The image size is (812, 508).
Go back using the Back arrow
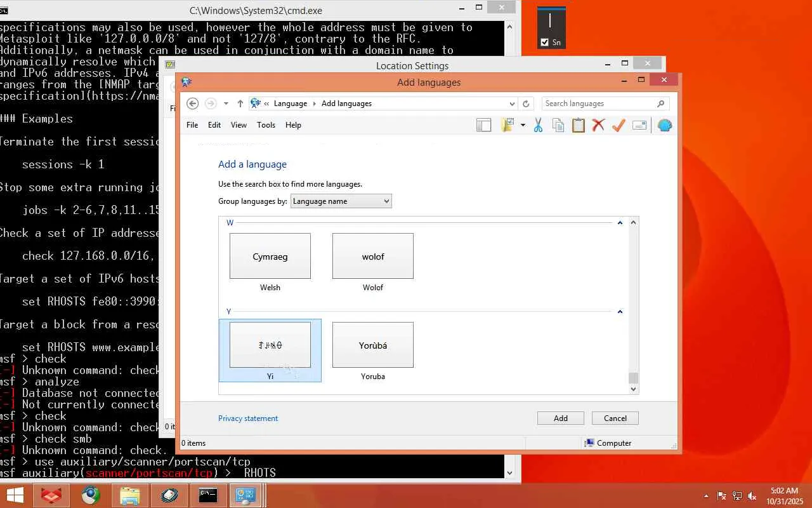tap(193, 104)
